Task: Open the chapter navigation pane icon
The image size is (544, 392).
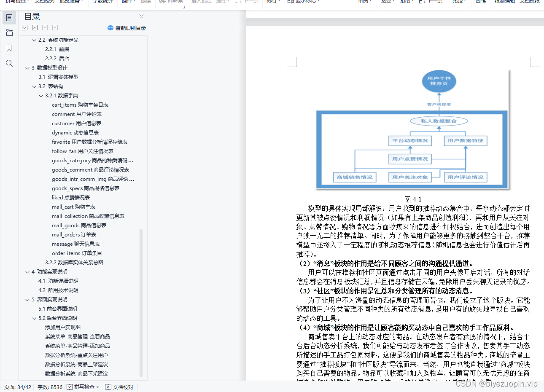Action: (x=9, y=33)
